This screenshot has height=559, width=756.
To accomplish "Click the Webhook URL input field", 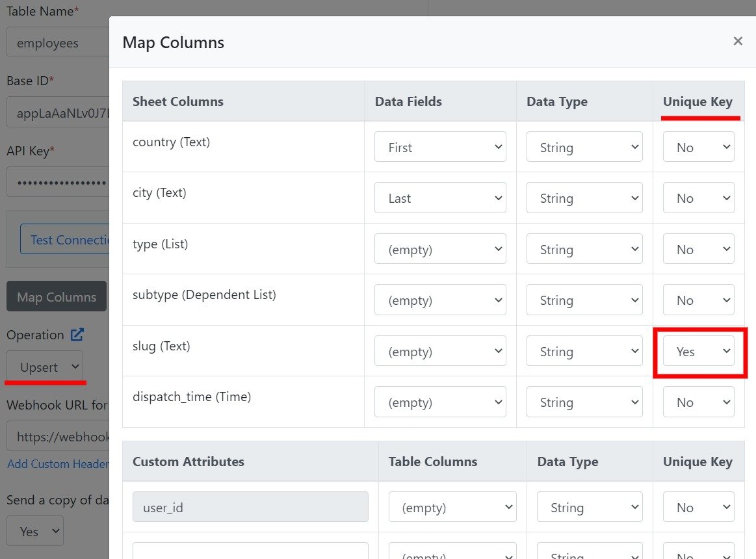I will 58,437.
